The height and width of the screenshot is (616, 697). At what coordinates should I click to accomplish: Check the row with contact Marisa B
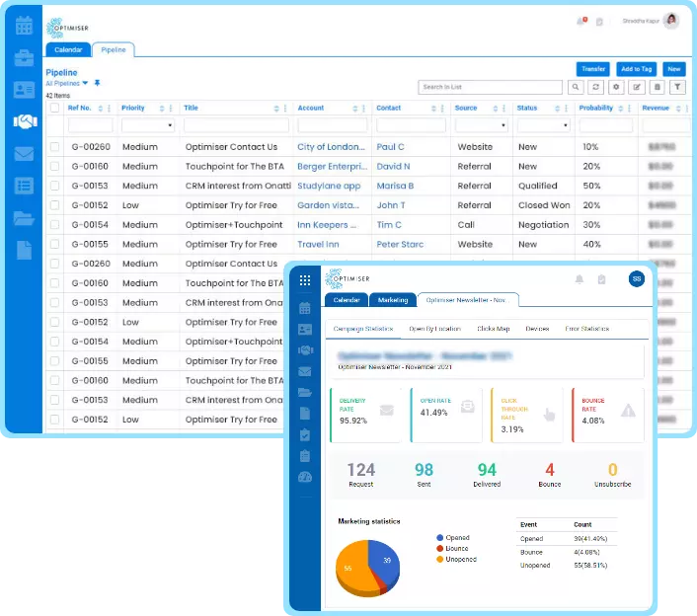click(54, 186)
